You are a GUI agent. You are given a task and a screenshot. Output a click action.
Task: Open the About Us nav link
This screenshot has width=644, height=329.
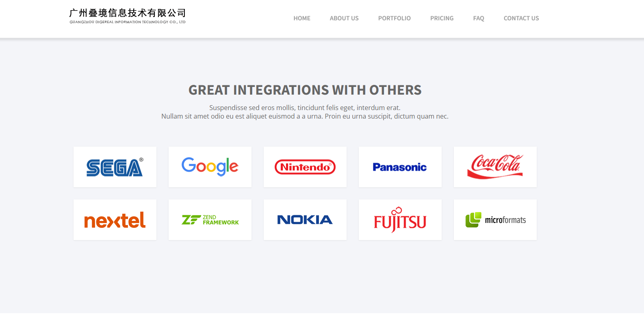344,18
